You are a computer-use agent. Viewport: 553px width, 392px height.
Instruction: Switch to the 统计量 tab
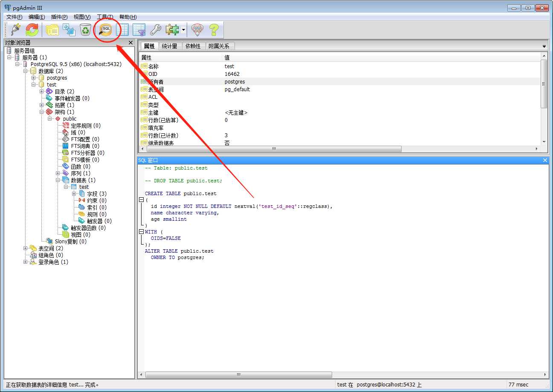[170, 46]
